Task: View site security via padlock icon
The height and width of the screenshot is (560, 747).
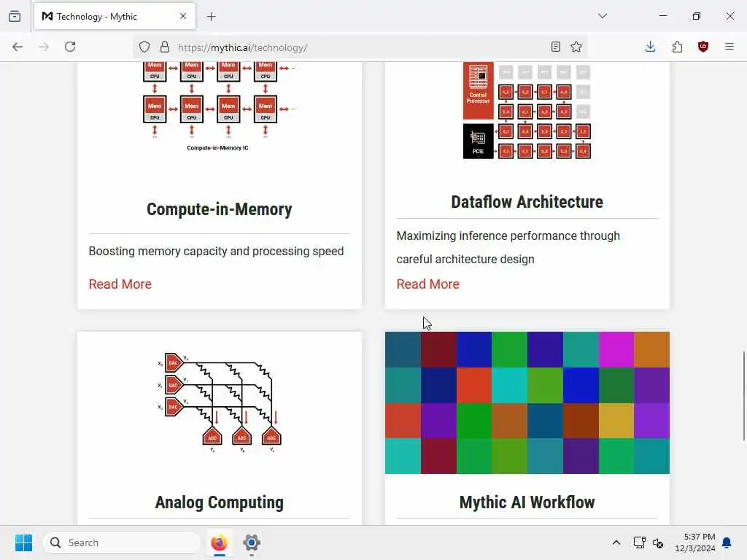Action: pyautogui.click(x=165, y=47)
